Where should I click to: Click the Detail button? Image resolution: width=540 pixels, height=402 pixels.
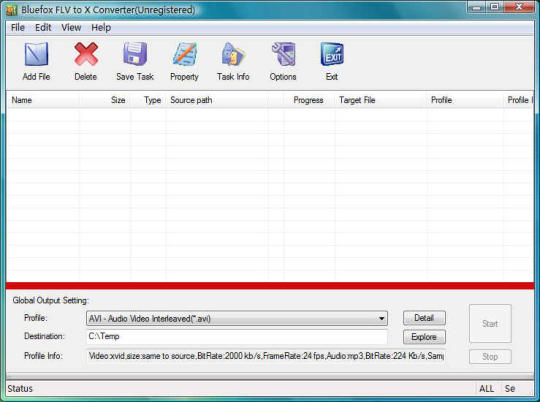pyautogui.click(x=424, y=318)
